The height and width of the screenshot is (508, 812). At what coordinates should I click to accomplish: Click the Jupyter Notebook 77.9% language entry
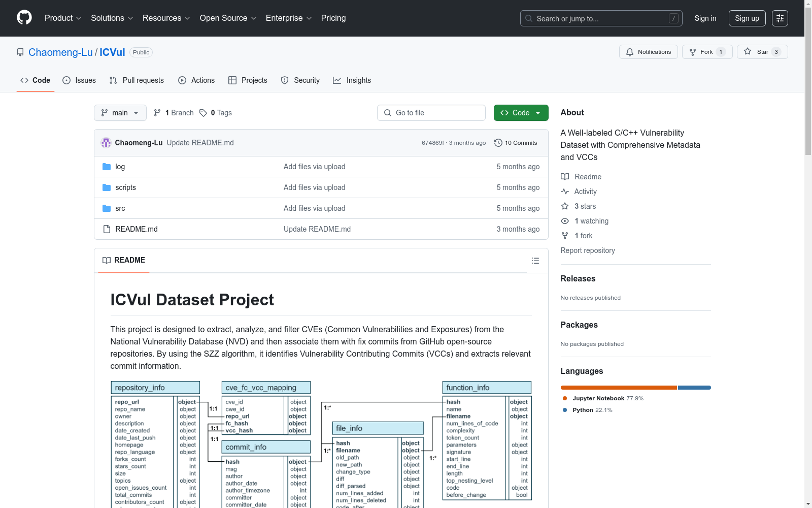(x=603, y=398)
